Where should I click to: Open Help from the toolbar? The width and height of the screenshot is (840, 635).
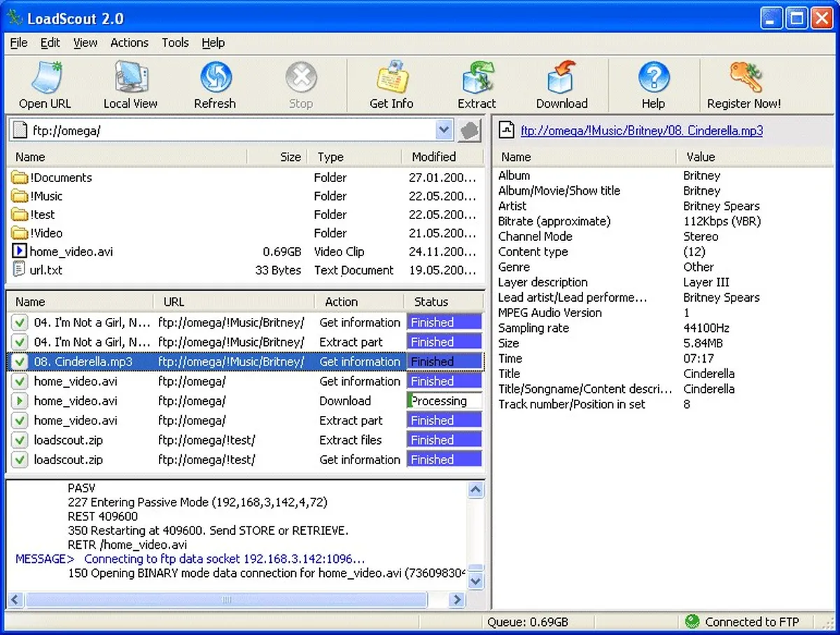[653, 84]
